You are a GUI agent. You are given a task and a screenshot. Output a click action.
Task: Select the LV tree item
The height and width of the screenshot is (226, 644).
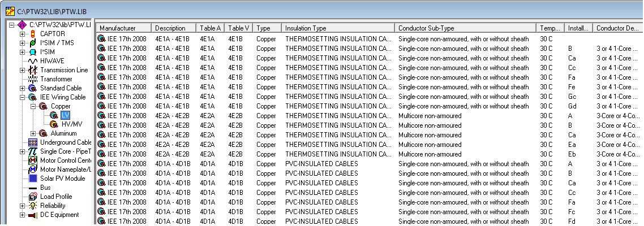coord(65,115)
